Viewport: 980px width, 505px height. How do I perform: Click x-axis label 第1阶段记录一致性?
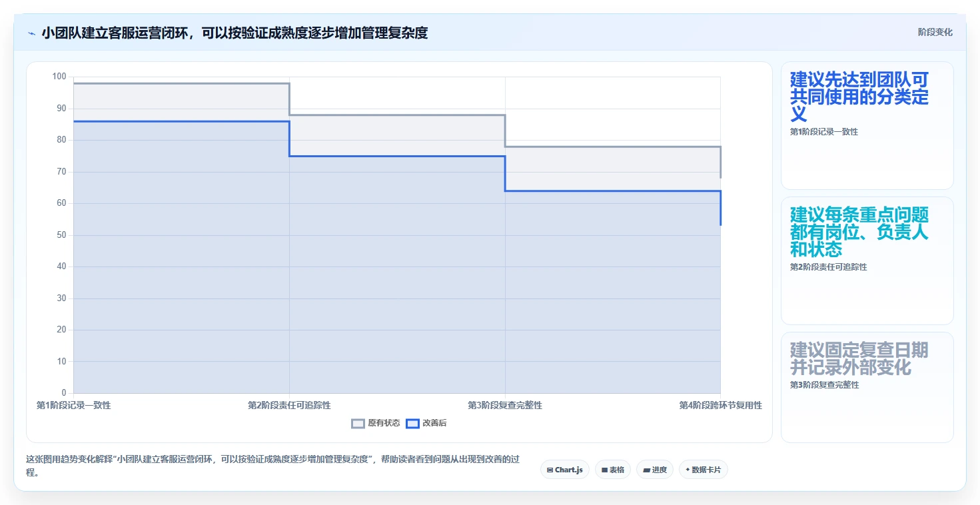coord(74,405)
